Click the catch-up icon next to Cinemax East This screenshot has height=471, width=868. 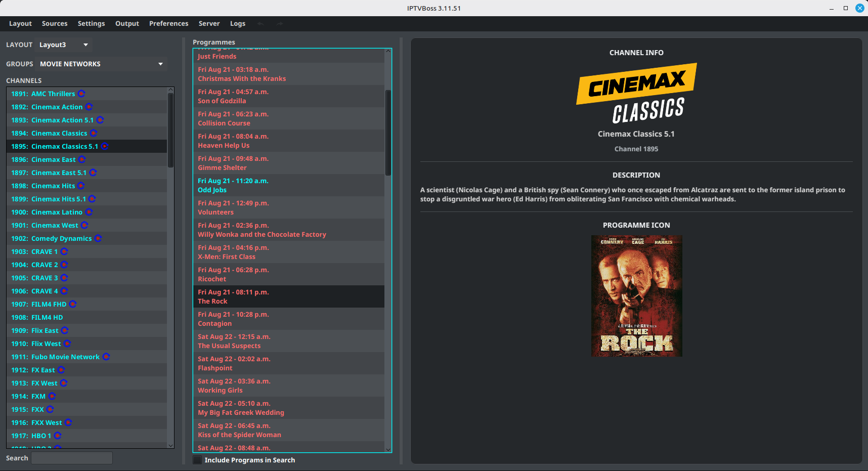pos(82,159)
